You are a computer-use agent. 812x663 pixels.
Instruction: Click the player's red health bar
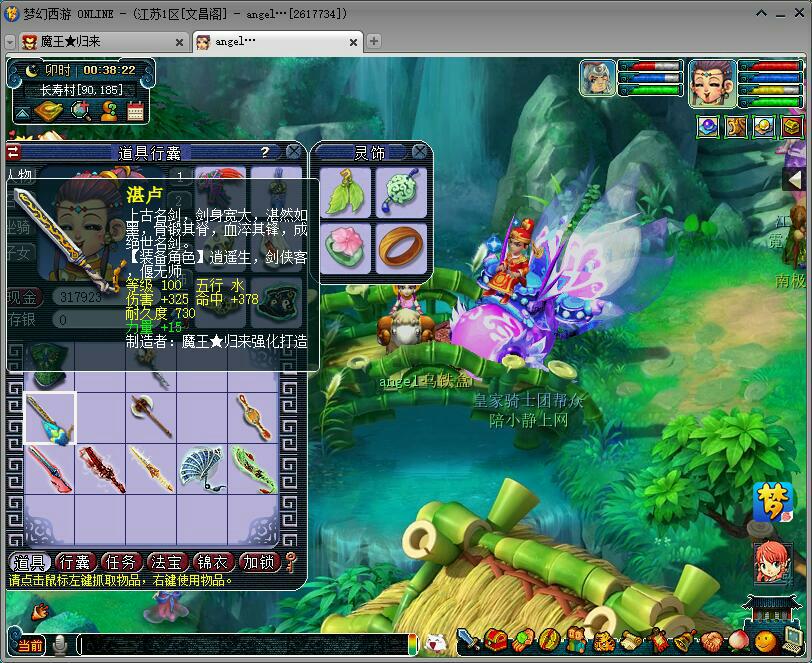[774, 66]
